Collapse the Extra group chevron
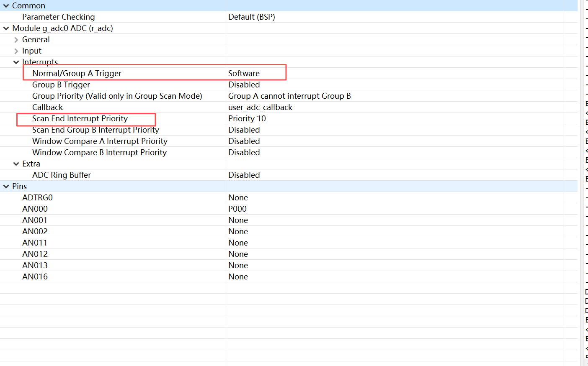The height and width of the screenshot is (366, 588). [x=16, y=164]
